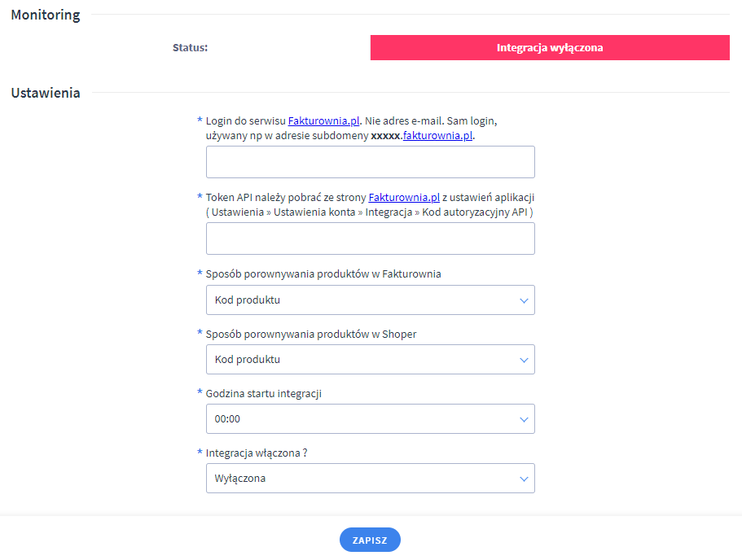This screenshot has width=742, height=560.
Task: Click the Kod autoryzacyjny API hint text
Action: 475,212
